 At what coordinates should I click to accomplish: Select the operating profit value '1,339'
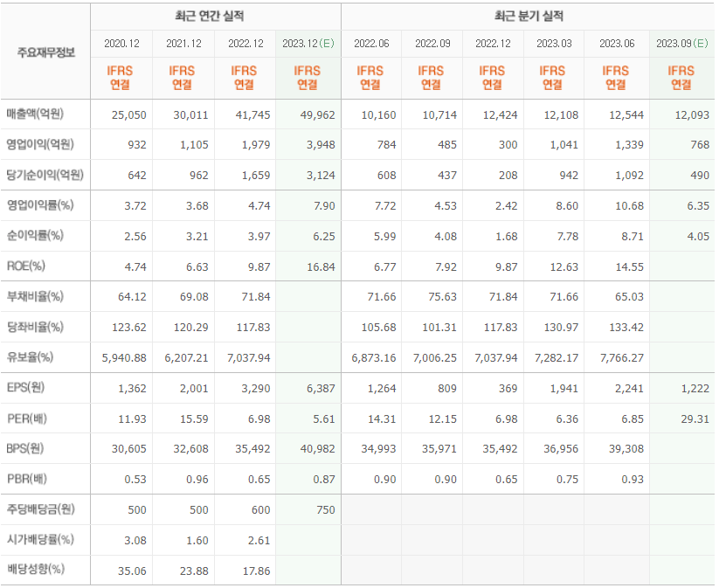pyautogui.click(x=630, y=145)
